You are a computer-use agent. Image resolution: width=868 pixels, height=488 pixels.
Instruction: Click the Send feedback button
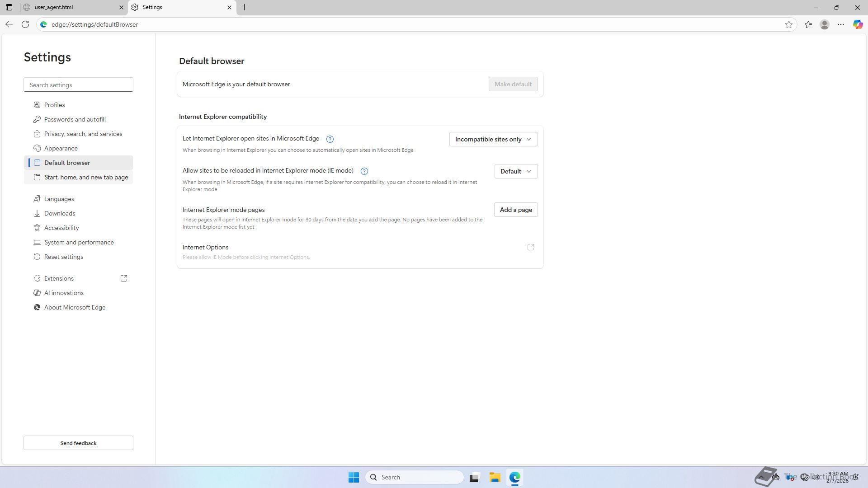pos(78,443)
